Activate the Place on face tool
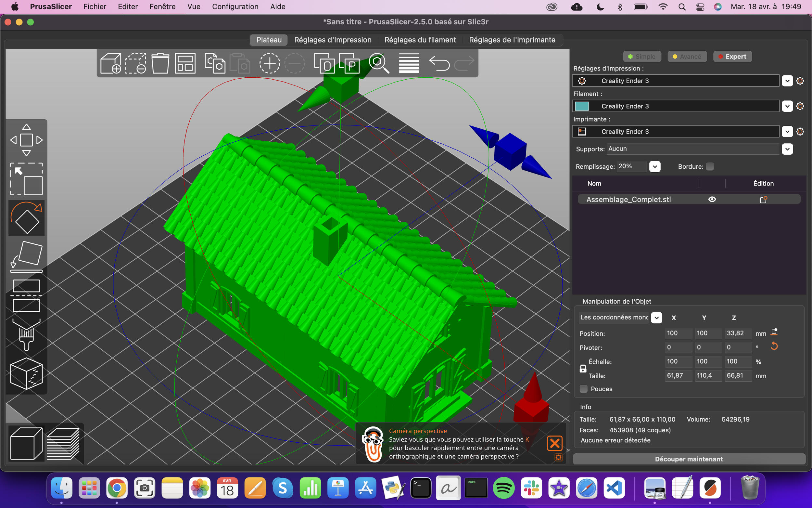Viewport: 812px width, 508px height. (26, 257)
